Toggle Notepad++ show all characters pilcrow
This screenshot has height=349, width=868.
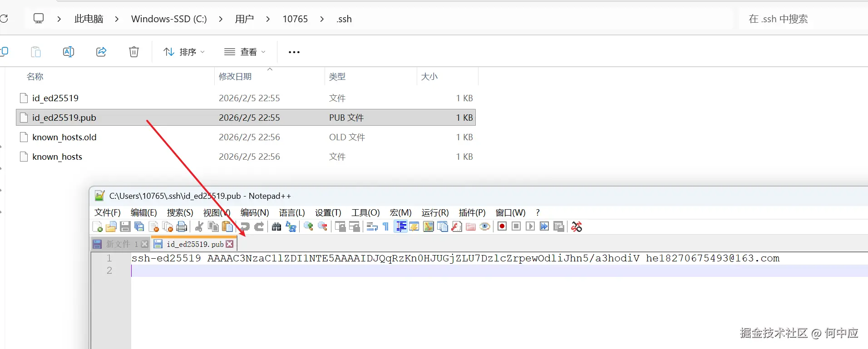tap(386, 226)
